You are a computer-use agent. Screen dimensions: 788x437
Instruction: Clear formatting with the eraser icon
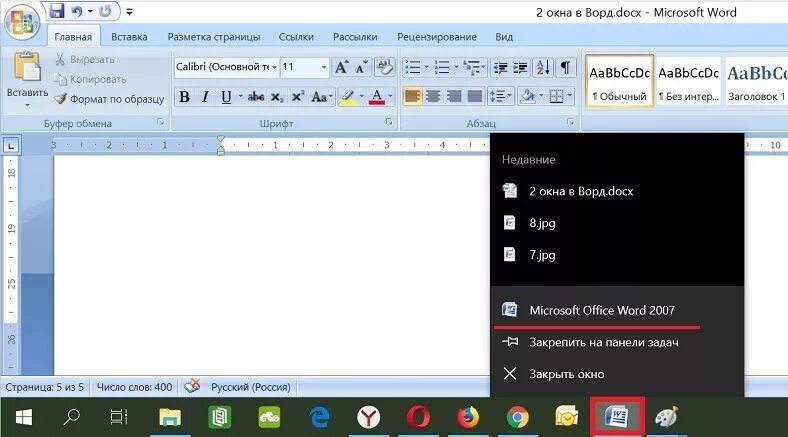click(x=385, y=67)
